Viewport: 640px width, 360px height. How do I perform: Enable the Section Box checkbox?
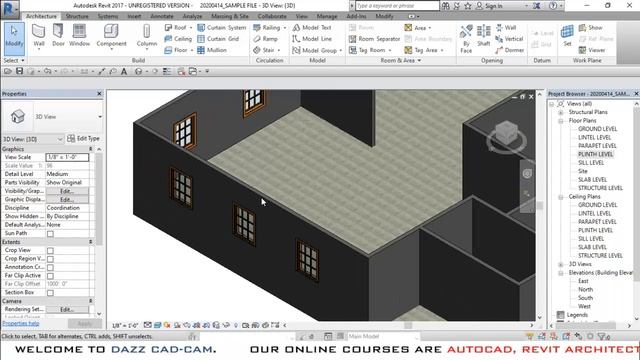(x=50, y=293)
